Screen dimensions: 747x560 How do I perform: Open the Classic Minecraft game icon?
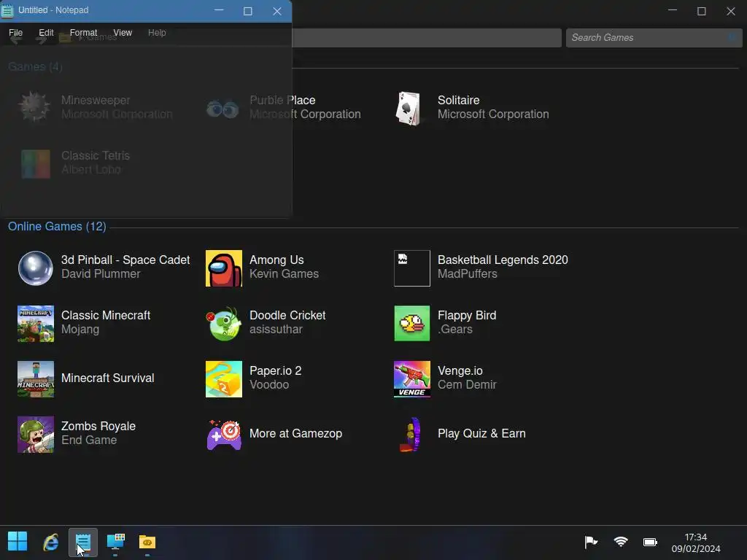[35, 323]
